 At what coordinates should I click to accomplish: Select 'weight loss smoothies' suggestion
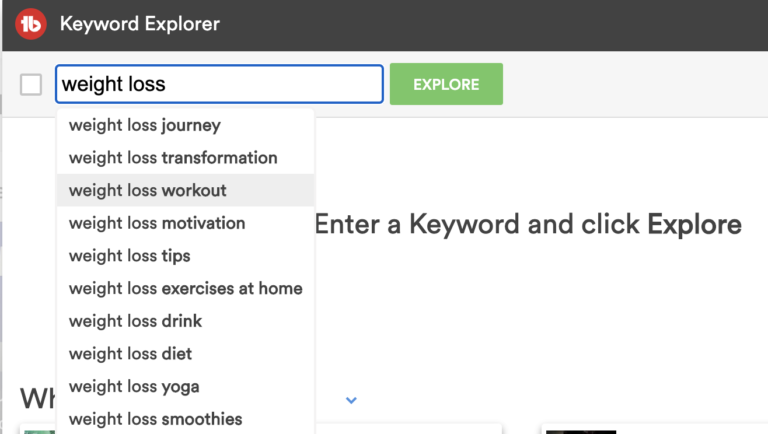tap(186, 418)
